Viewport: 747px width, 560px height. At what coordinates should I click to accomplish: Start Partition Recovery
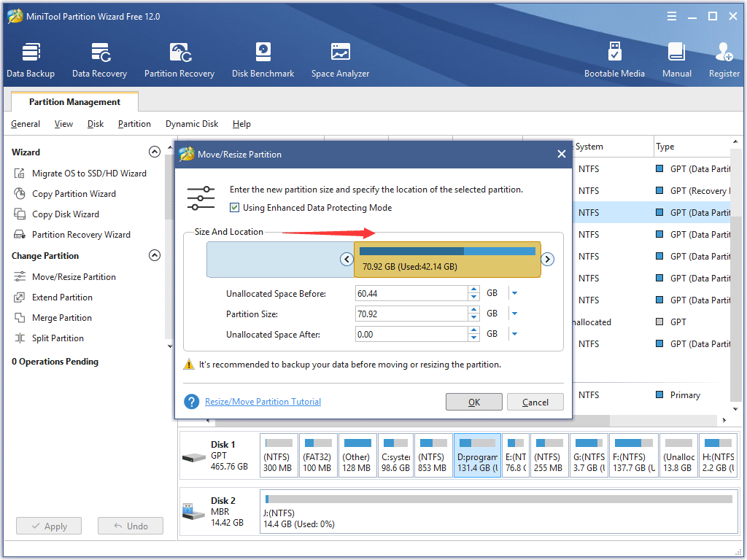(x=179, y=58)
